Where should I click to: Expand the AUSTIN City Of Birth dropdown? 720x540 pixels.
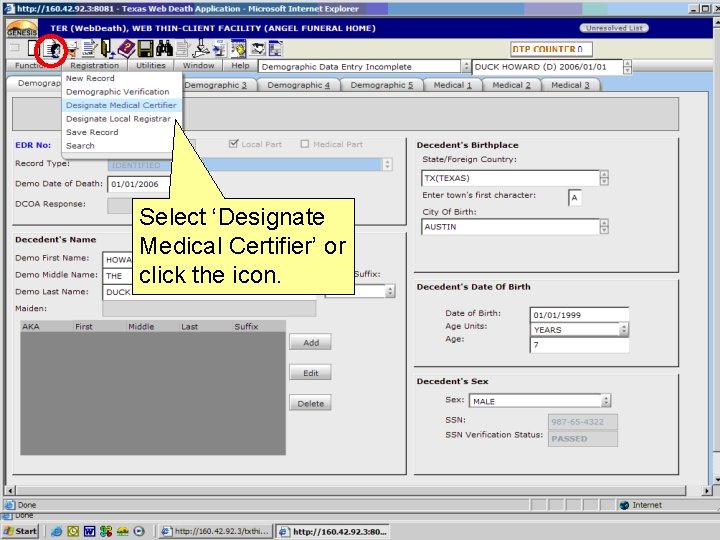pos(604,226)
